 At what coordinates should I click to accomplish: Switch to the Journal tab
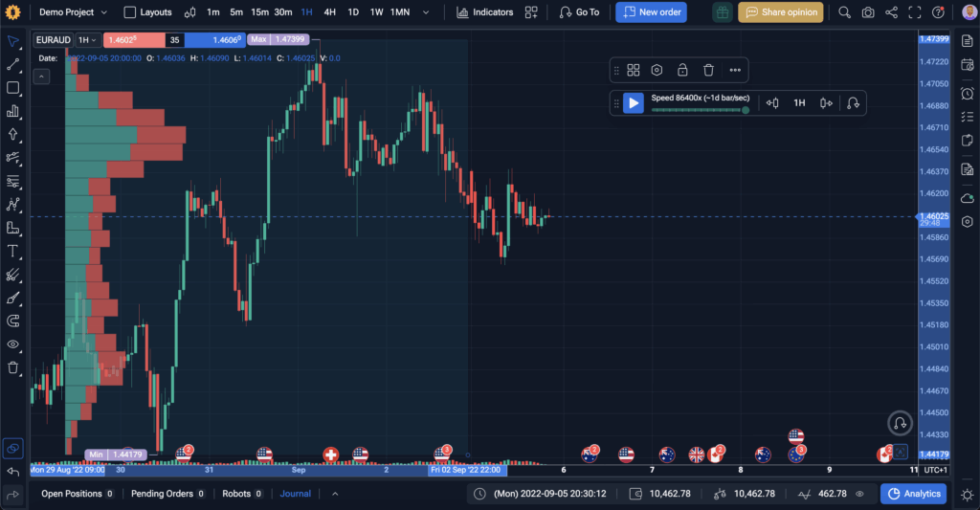click(x=295, y=494)
